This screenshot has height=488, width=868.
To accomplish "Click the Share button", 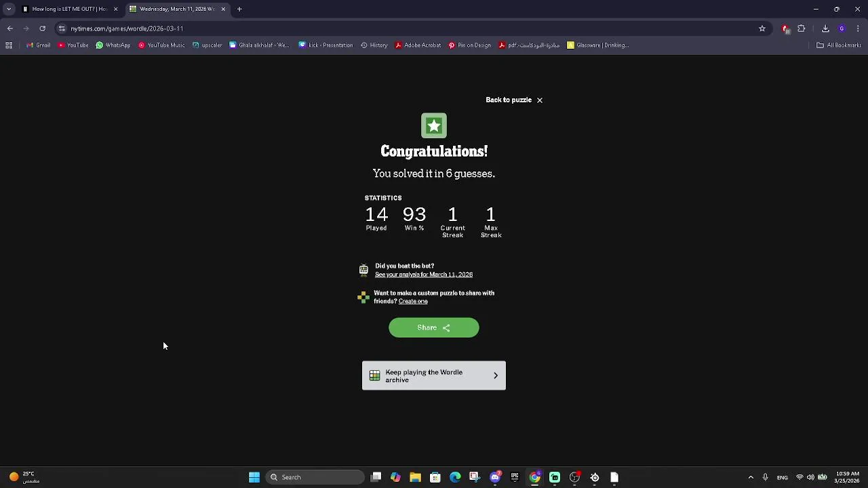I will [x=434, y=328].
